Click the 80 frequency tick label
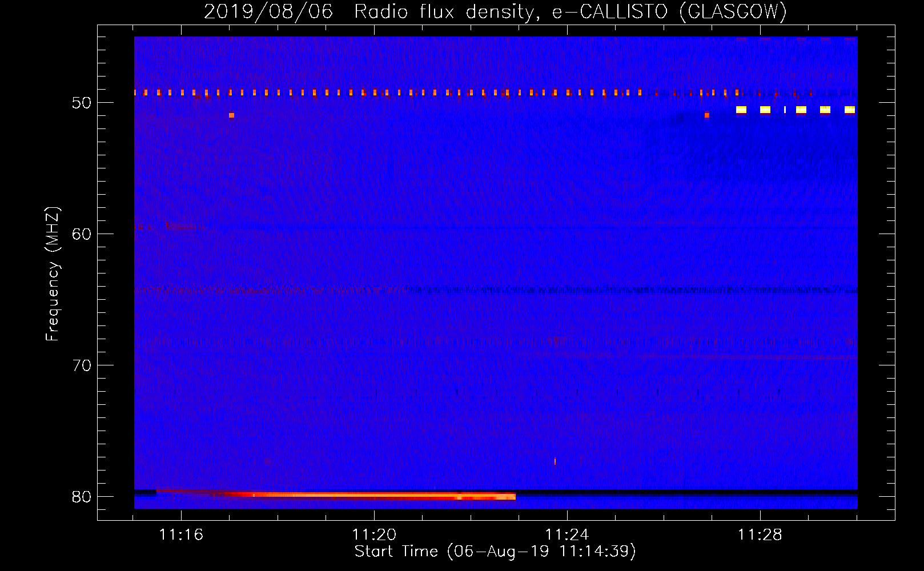924x571 pixels. pos(82,497)
